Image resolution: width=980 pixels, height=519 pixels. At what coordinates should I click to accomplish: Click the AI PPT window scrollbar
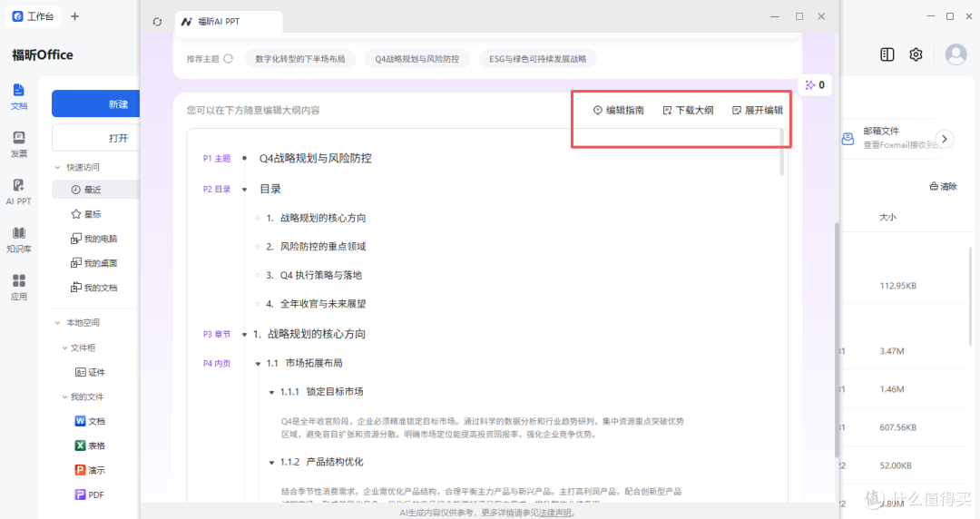pos(837,340)
